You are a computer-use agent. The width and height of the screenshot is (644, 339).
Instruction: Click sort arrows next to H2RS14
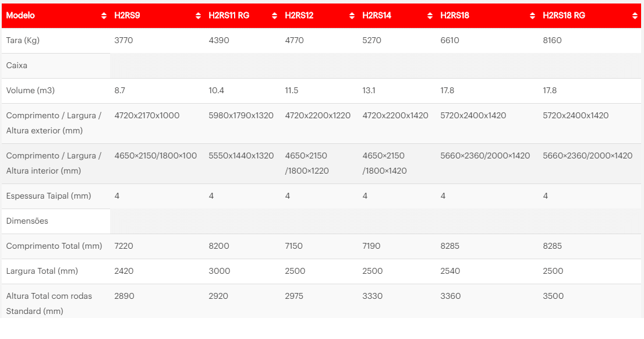pos(430,16)
